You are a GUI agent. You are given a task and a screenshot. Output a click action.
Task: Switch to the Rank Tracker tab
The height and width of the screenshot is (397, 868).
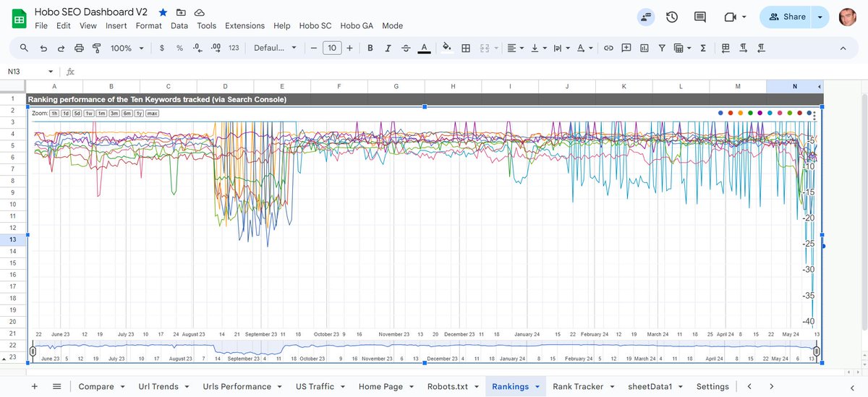[578, 386]
